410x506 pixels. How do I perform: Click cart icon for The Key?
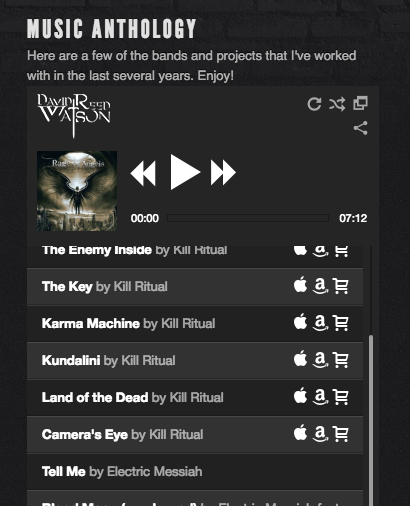point(341,286)
